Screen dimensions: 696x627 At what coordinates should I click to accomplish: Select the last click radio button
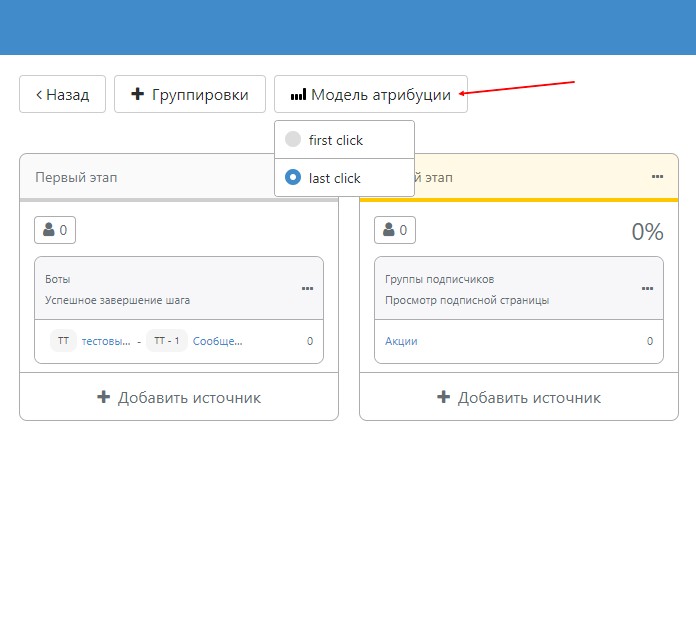(293, 178)
